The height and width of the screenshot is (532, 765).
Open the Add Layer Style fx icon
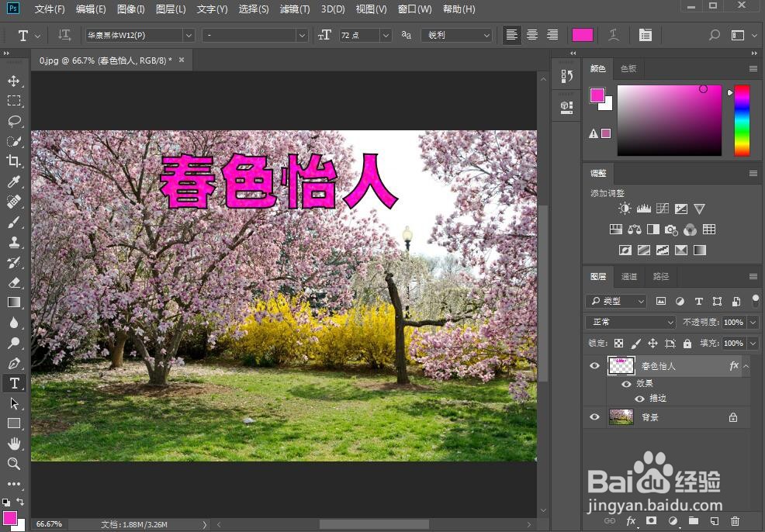click(x=632, y=521)
